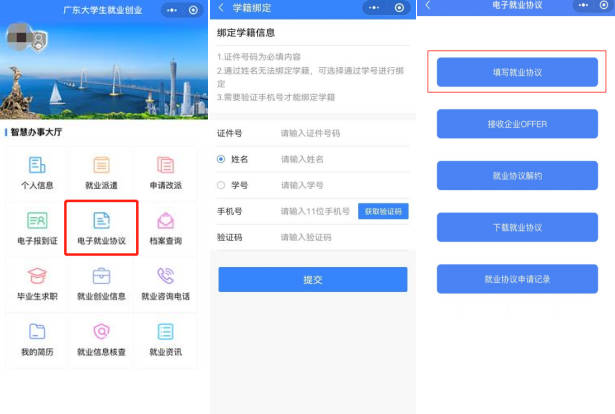Open 电子就业协议 employment agreement icon
Viewport: 615px width, 414px height.
click(x=101, y=228)
